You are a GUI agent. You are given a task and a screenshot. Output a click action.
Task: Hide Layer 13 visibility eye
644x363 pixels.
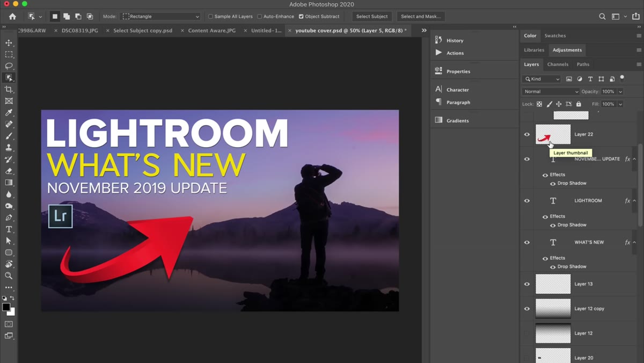[x=526, y=284]
